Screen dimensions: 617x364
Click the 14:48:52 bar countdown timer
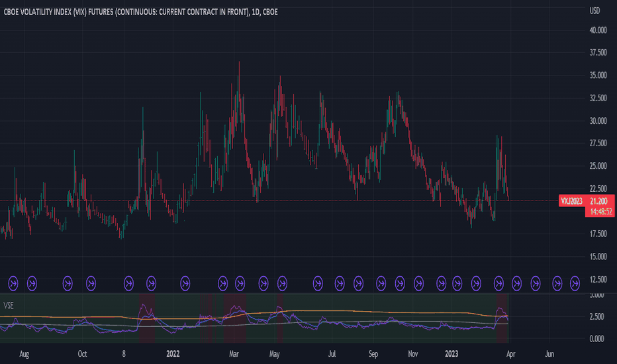[x=601, y=212]
